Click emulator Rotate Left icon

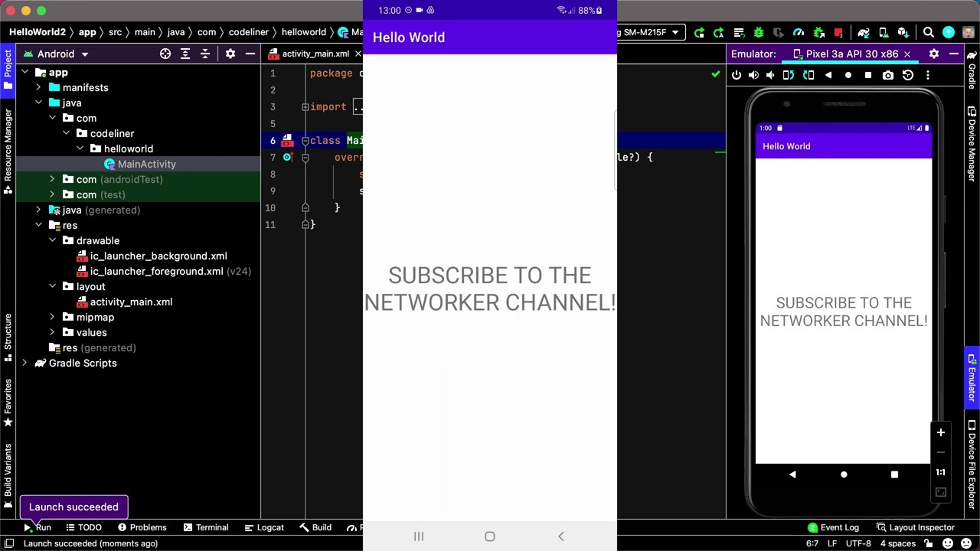point(788,75)
